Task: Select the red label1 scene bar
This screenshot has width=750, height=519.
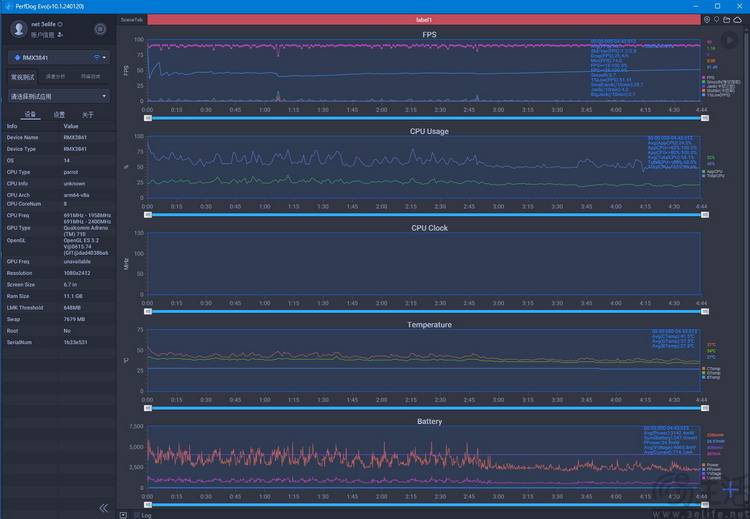Action: click(x=424, y=20)
